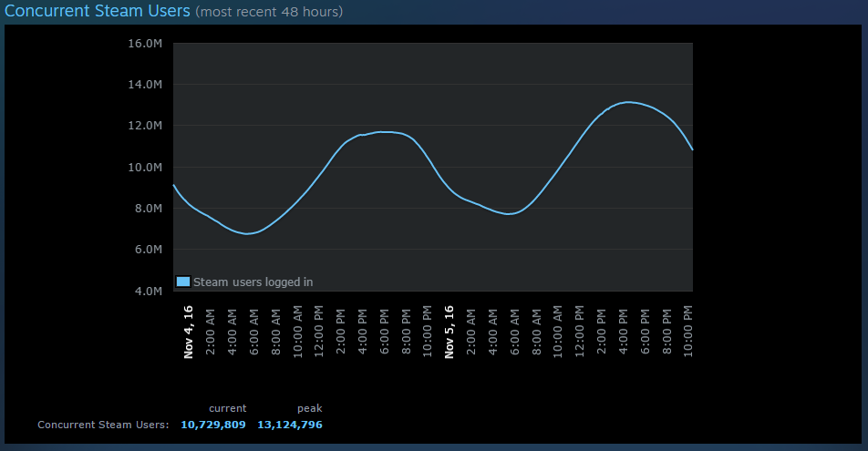Screen dimensions: 868x451
Task: Click the 'current' column header
Action: (x=228, y=408)
